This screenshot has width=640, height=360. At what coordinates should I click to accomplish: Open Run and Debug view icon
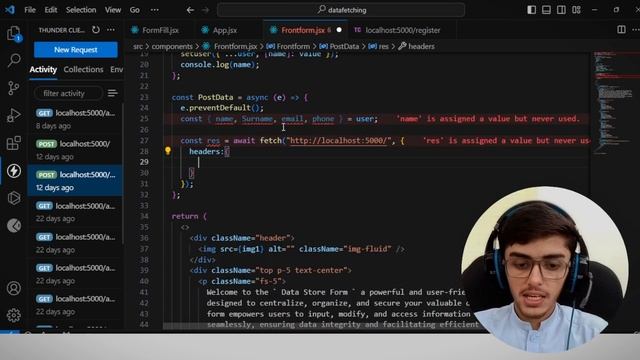click(x=13, y=116)
